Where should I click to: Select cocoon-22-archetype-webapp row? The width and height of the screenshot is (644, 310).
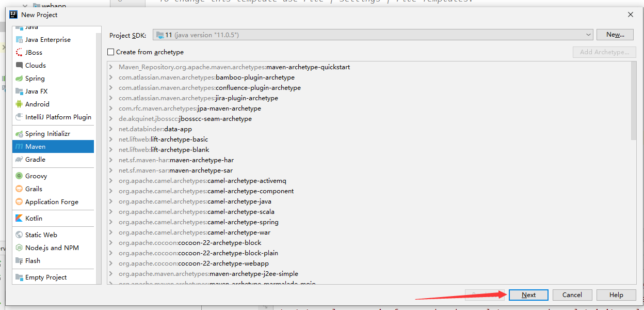[369, 263]
